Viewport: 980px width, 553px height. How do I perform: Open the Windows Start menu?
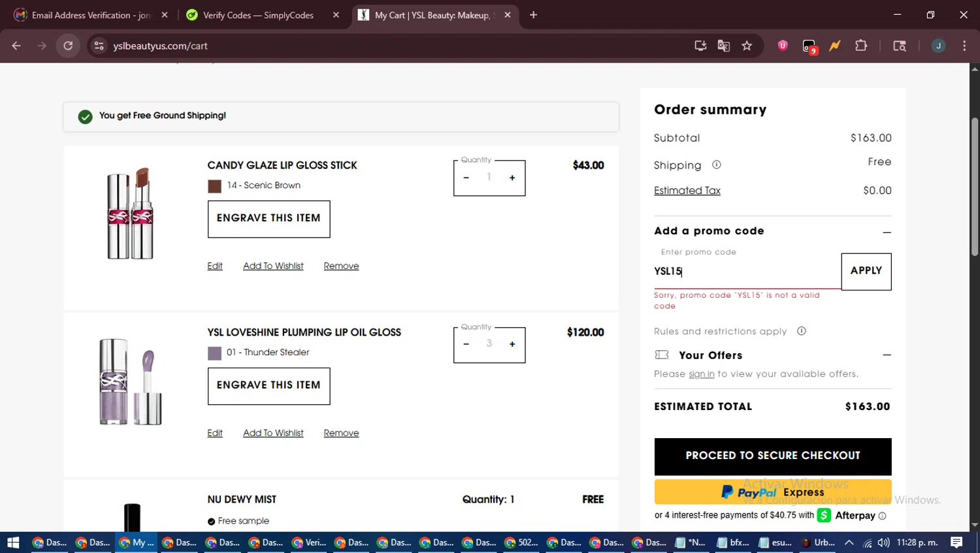pos(13,543)
